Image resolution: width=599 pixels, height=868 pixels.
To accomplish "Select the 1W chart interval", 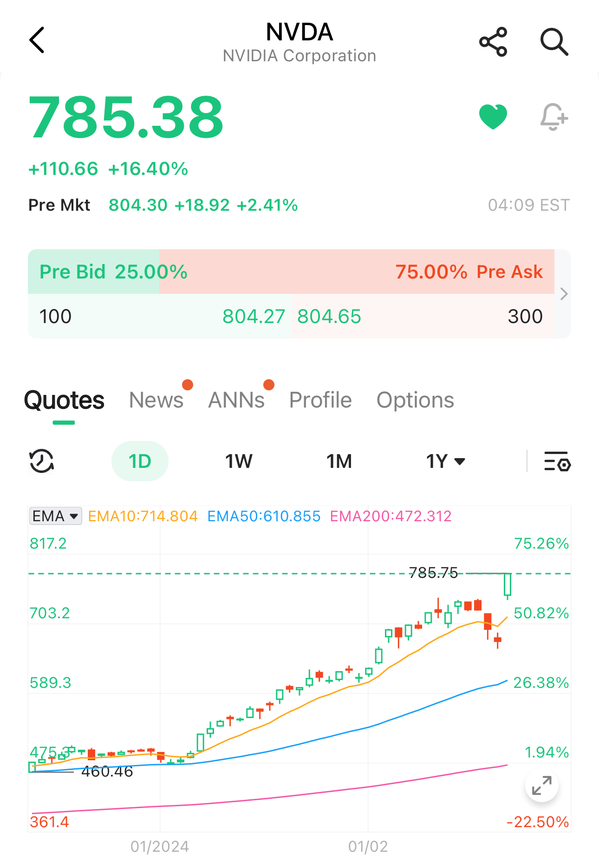I will (239, 461).
